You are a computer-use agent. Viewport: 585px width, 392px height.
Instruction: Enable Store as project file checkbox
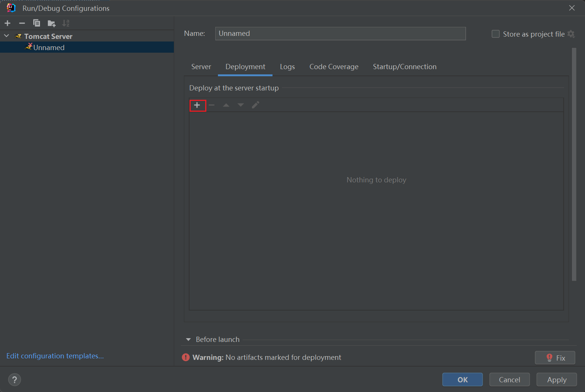click(496, 34)
